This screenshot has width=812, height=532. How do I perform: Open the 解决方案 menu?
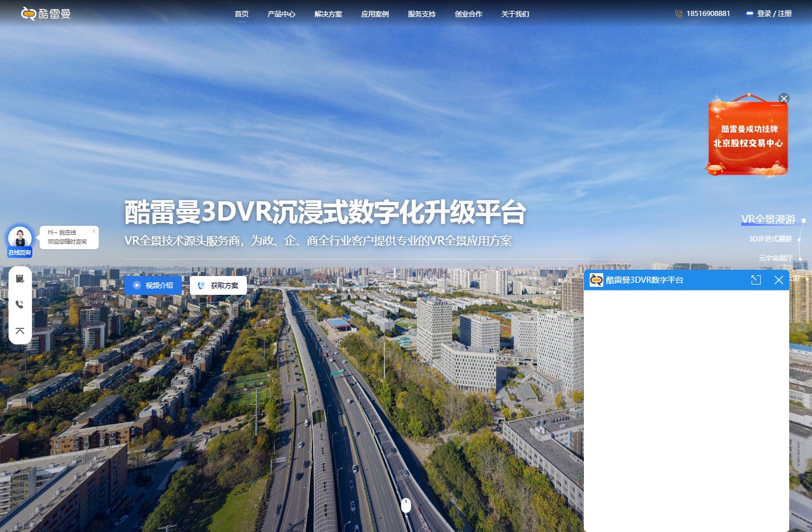(328, 14)
